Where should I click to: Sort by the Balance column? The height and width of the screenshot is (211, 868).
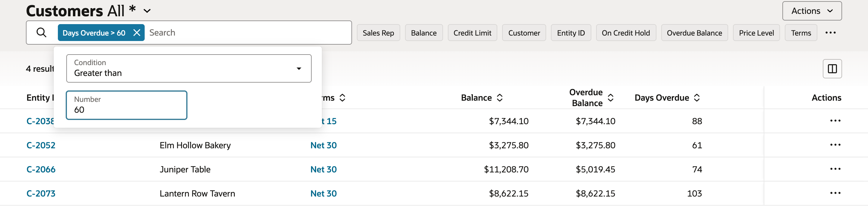(500, 98)
